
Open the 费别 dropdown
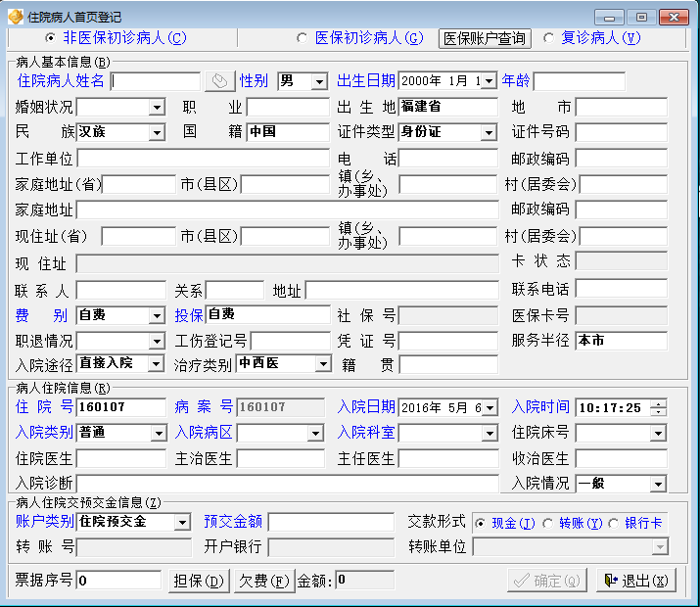(x=157, y=316)
